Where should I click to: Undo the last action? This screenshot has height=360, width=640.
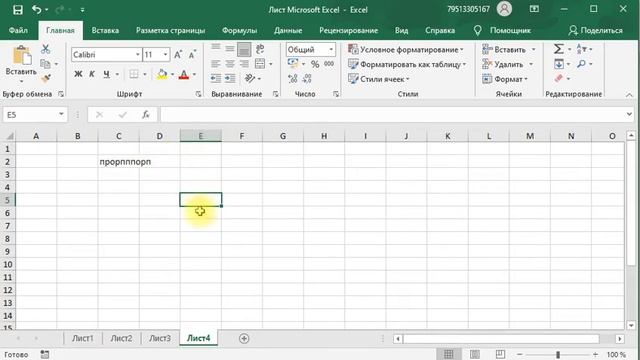point(37,9)
